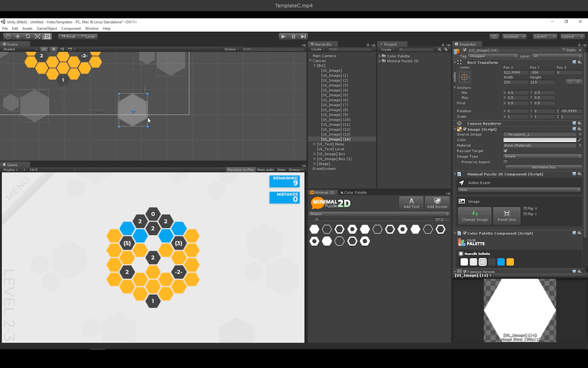The height and width of the screenshot is (368, 588).
Task: Switch to Minimal 2D tab
Action: click(x=323, y=193)
